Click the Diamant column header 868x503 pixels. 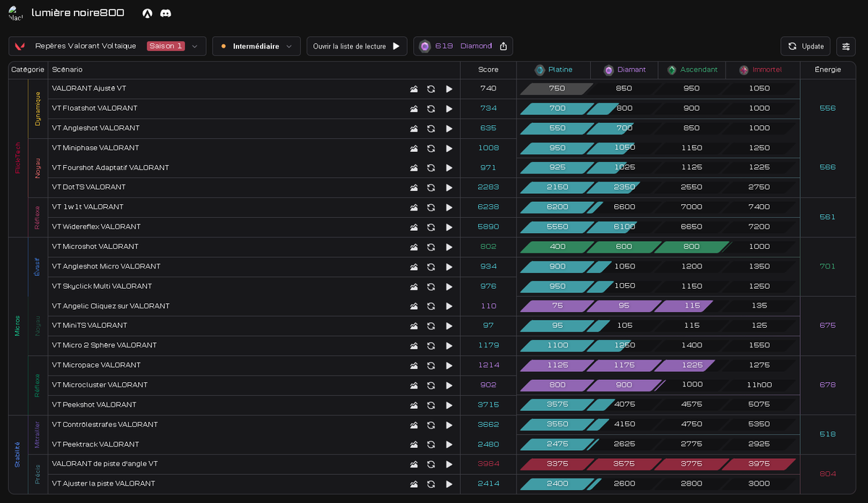624,70
